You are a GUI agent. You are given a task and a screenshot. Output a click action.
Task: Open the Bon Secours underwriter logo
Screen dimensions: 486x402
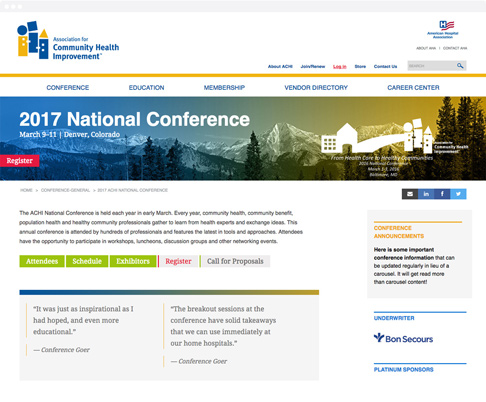[x=403, y=338]
